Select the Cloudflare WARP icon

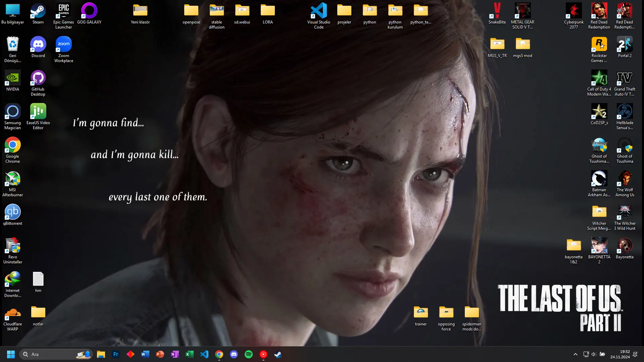(x=12, y=318)
